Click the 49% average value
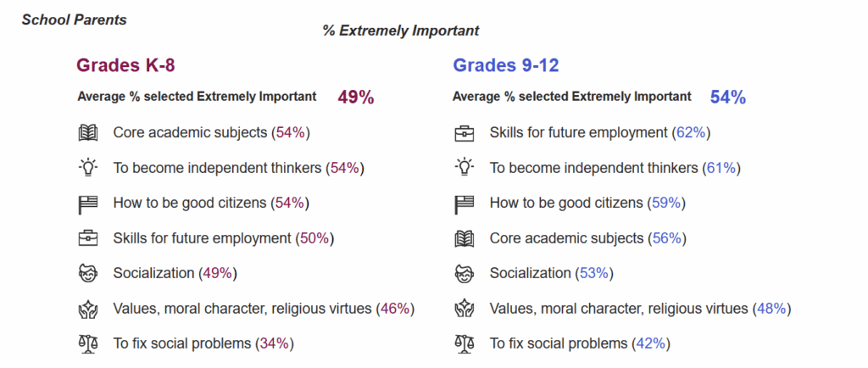The width and height of the screenshot is (868, 368). point(355,98)
